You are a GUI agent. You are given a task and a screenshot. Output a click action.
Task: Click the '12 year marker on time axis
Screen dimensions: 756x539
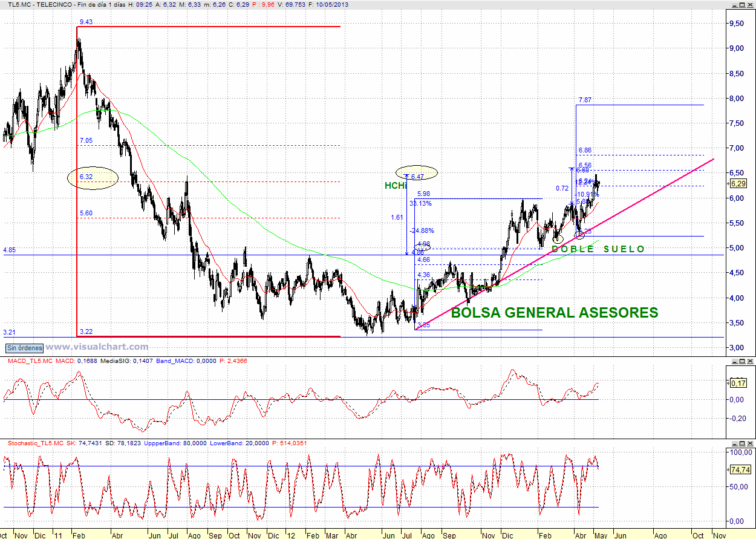click(x=292, y=535)
